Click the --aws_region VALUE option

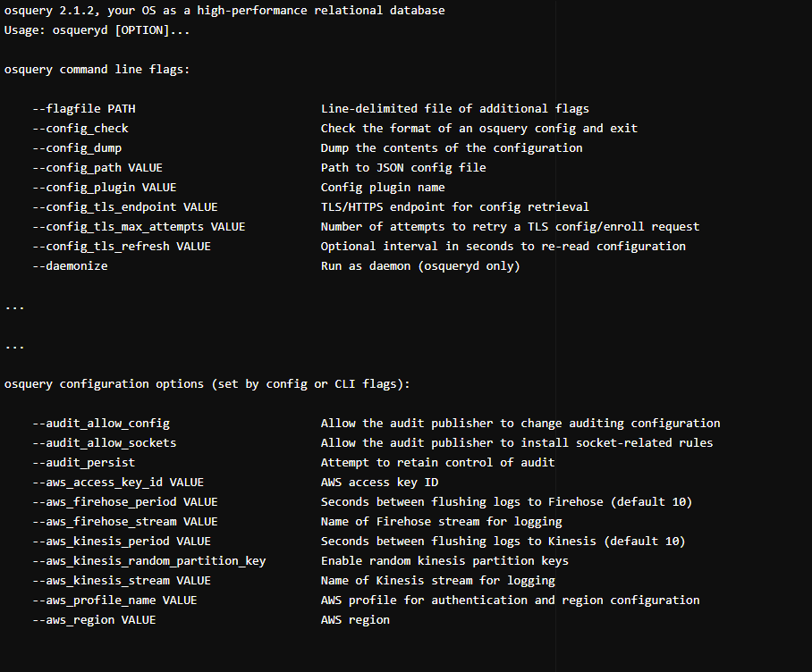[x=94, y=620]
